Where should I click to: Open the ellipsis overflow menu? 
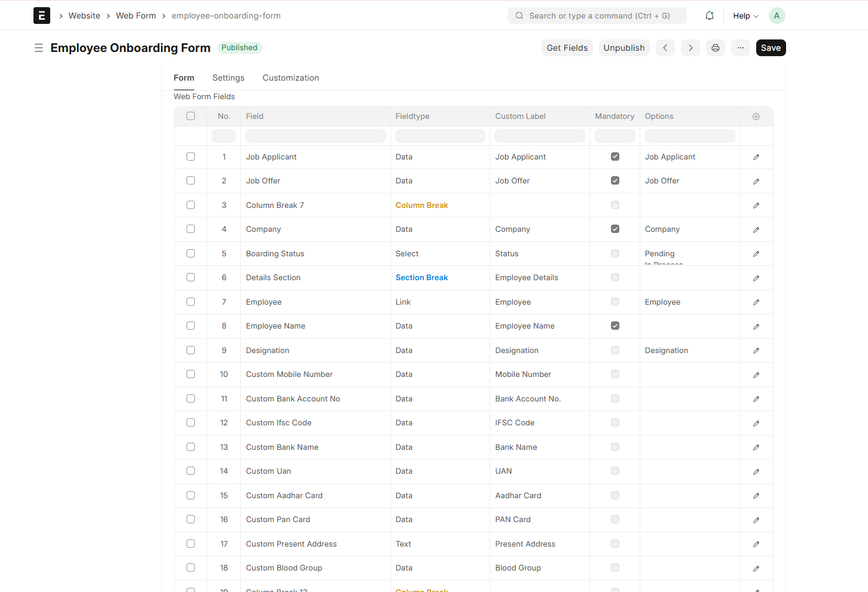[740, 47]
